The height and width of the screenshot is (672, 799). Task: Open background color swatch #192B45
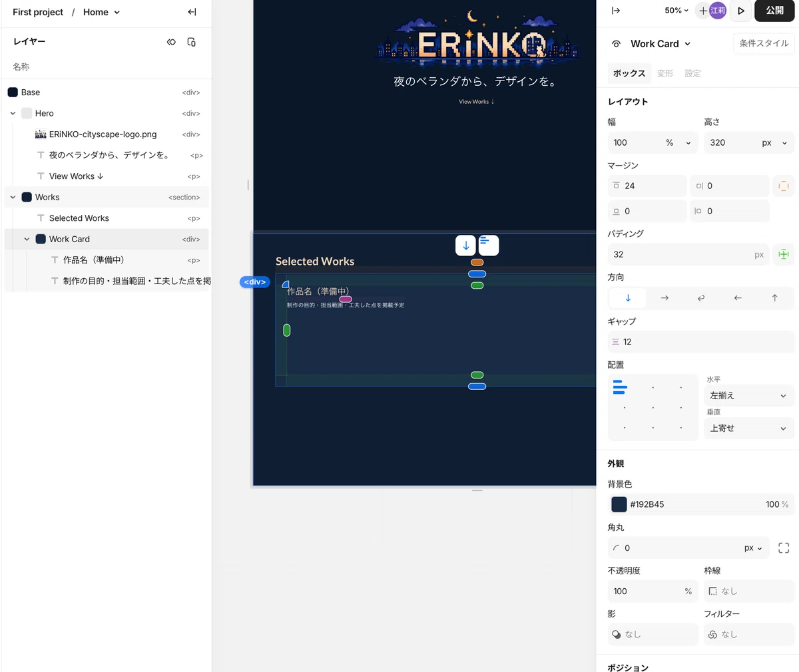tap(619, 504)
